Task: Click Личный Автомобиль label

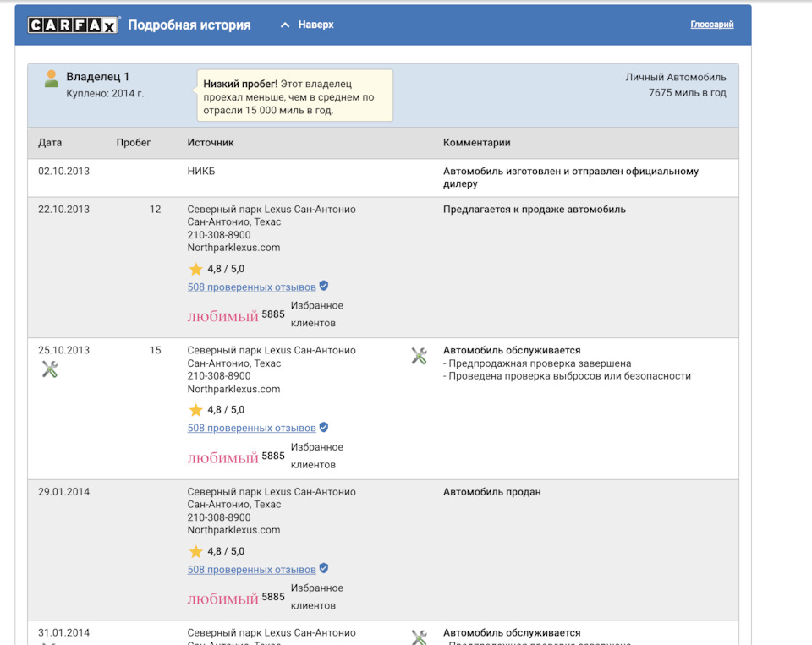Action: click(676, 77)
